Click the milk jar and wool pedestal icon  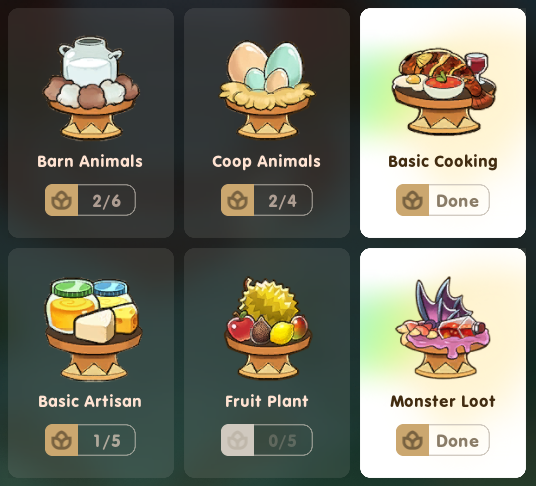[x=91, y=87]
